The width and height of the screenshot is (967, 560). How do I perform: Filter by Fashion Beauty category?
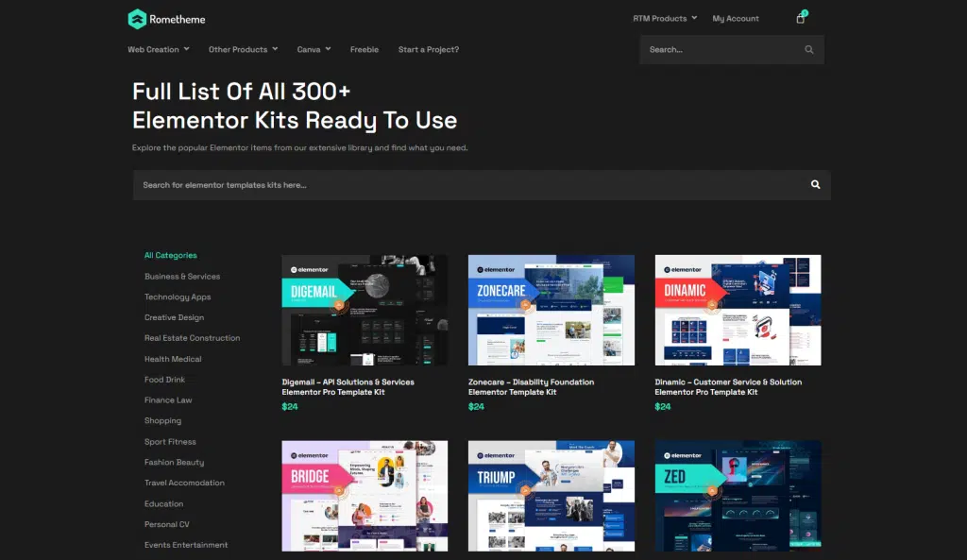click(174, 462)
